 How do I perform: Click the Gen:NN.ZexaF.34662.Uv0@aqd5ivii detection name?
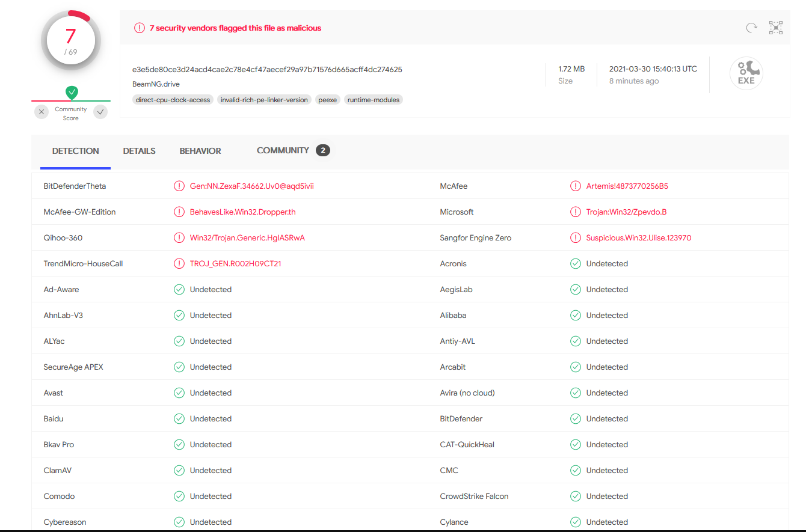point(252,186)
